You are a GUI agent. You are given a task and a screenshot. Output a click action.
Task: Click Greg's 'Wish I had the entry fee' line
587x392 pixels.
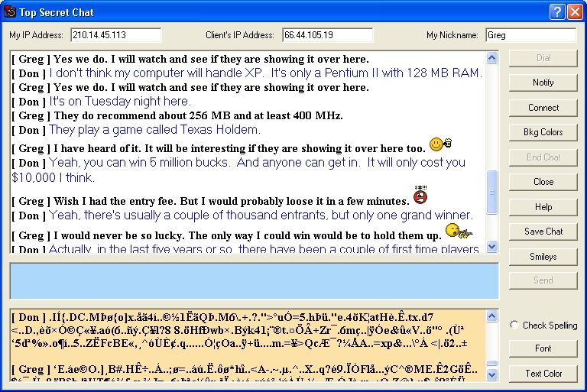[x=210, y=201]
